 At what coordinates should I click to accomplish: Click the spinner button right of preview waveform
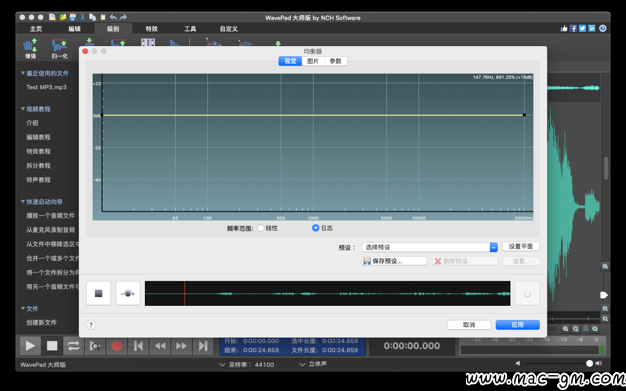527,294
